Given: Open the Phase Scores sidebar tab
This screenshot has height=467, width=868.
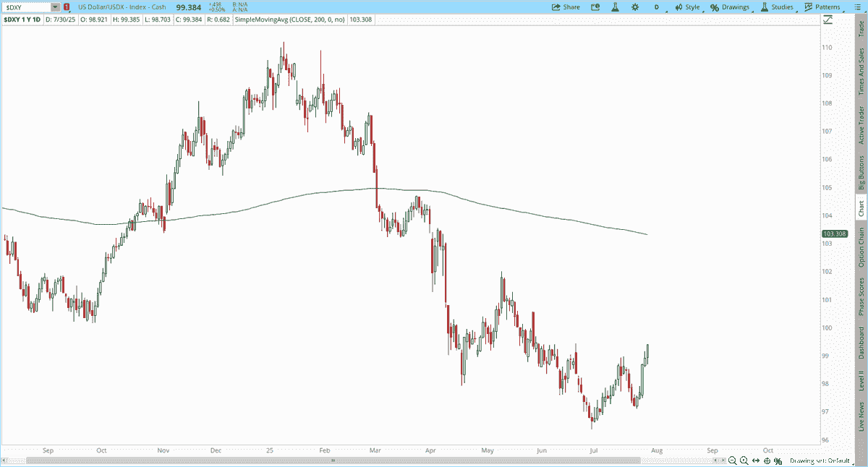Looking at the screenshot, I should click(x=861, y=296).
